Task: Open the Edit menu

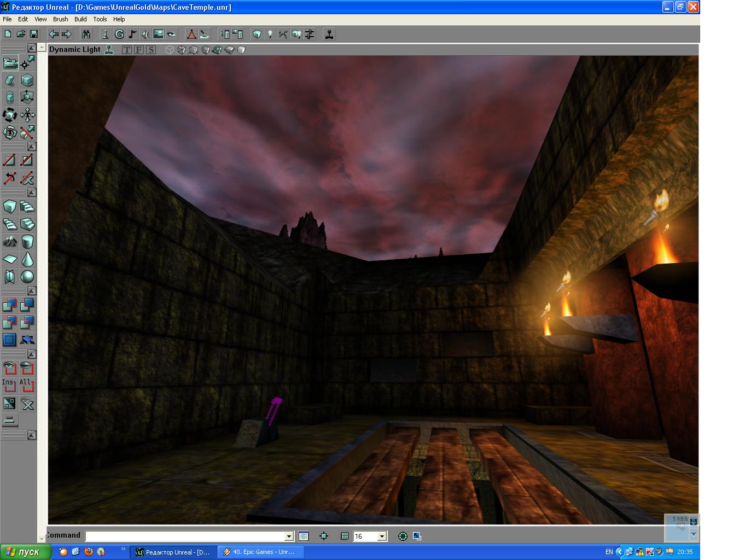Action: pyautogui.click(x=23, y=19)
